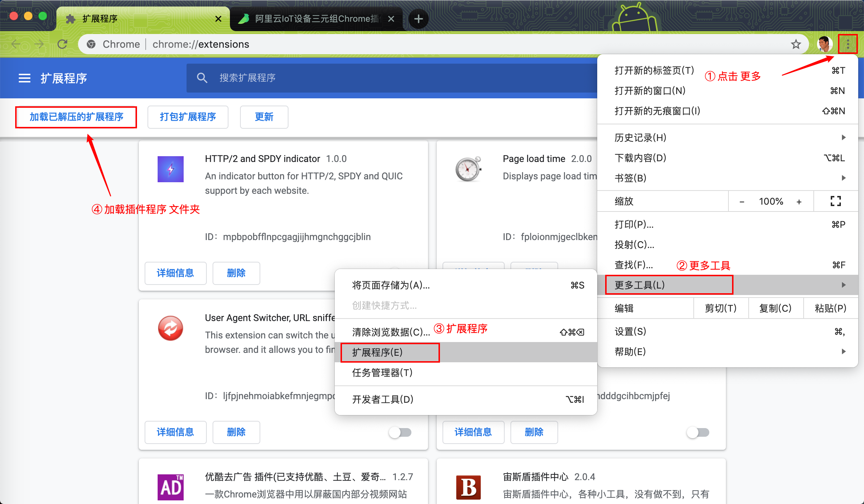Close the 扩展程序 tab

[x=218, y=18]
